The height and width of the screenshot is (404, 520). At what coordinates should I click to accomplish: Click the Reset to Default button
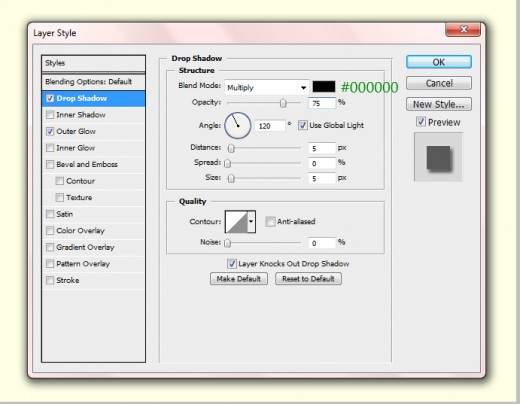(x=308, y=279)
